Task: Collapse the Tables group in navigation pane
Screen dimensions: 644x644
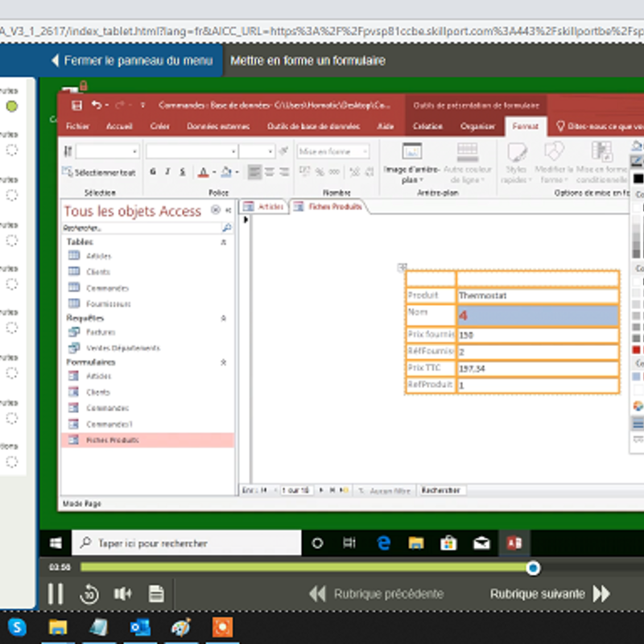Action: [x=224, y=242]
